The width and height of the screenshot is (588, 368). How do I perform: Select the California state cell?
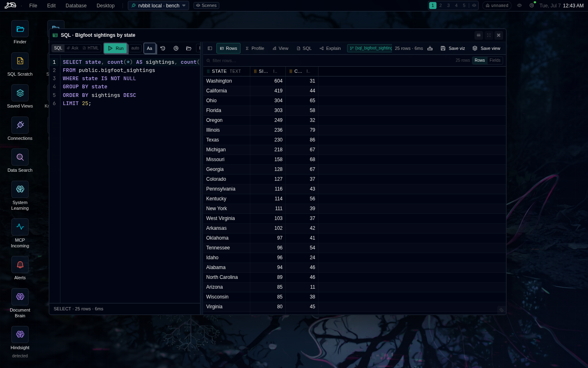tap(227, 91)
